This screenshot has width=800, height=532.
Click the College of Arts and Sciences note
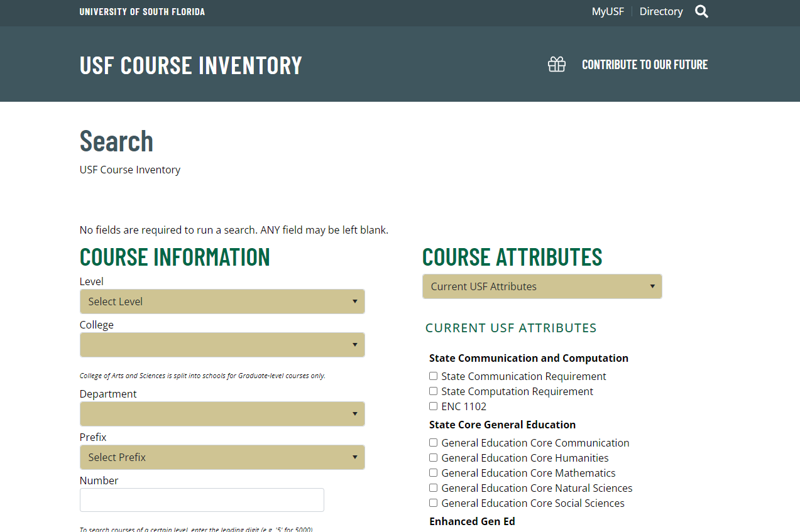point(202,376)
